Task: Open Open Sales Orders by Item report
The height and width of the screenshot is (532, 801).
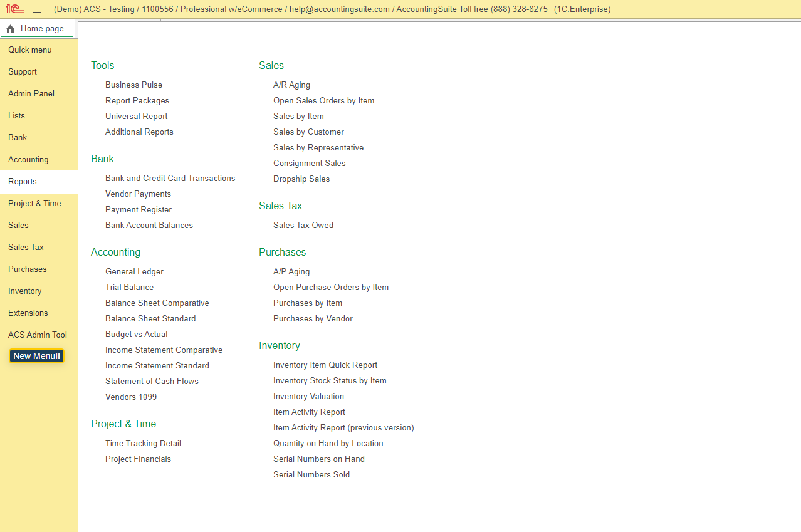Action: pos(324,101)
